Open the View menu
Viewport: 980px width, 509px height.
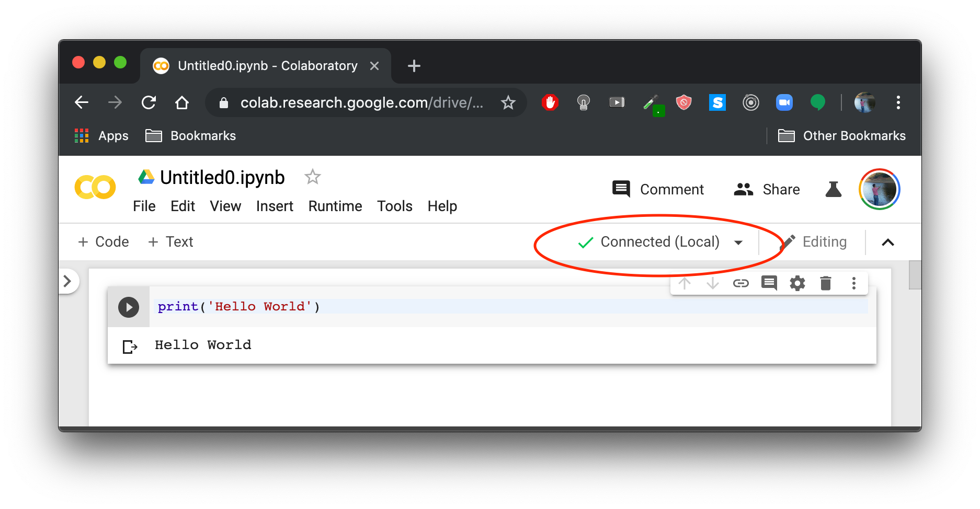pyautogui.click(x=225, y=206)
